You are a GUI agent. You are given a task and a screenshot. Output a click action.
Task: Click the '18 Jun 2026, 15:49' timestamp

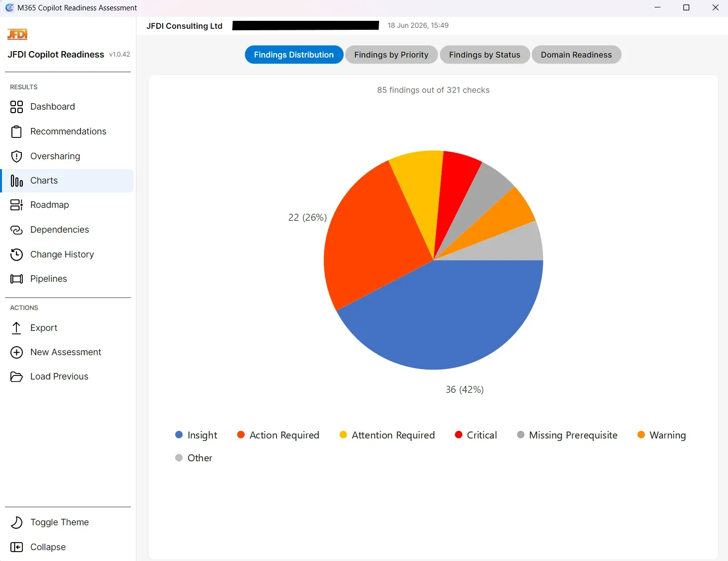pos(418,25)
